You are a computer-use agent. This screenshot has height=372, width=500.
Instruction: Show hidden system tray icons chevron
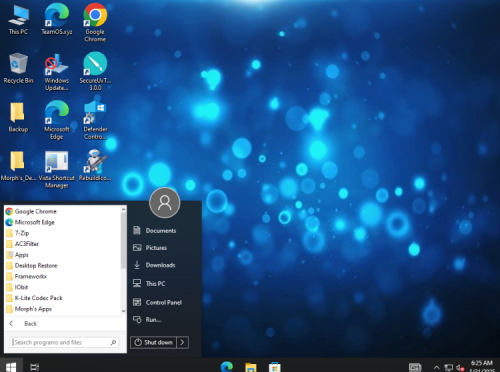(437, 367)
